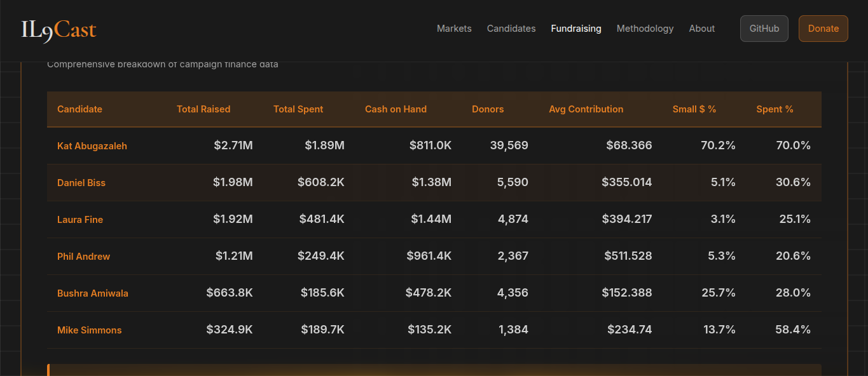The image size is (868, 376).
Task: Open Bushra Amiwala's profile link
Action: [x=93, y=293]
